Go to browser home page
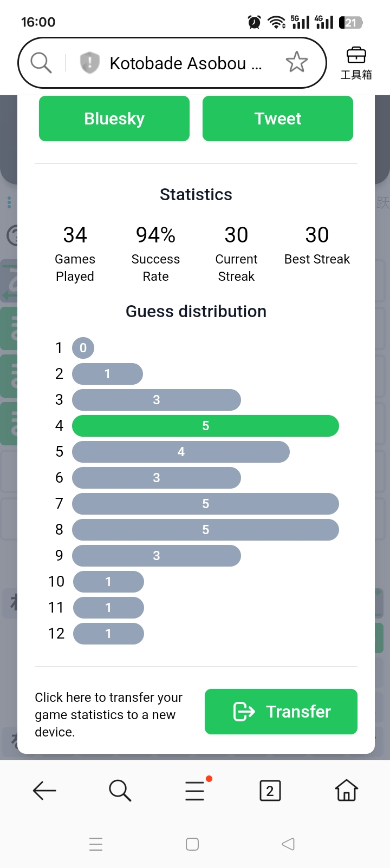 pos(346,791)
